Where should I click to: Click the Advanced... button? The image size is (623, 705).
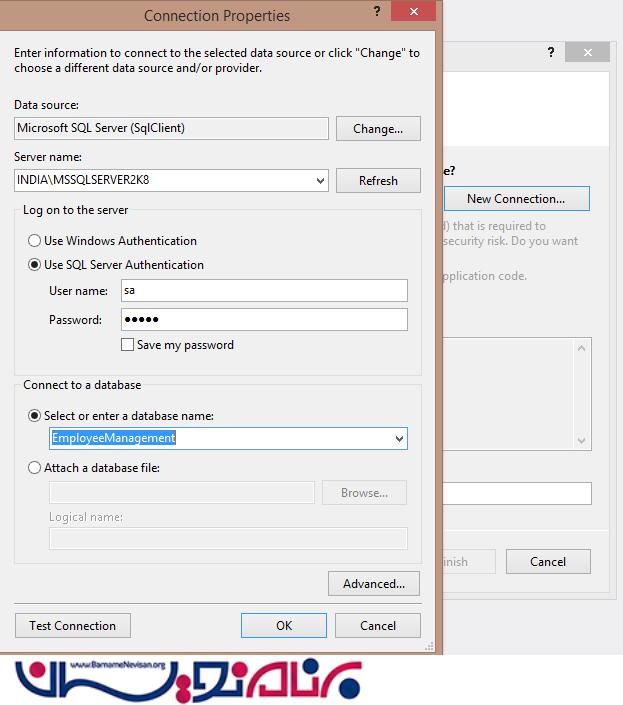pos(374,584)
